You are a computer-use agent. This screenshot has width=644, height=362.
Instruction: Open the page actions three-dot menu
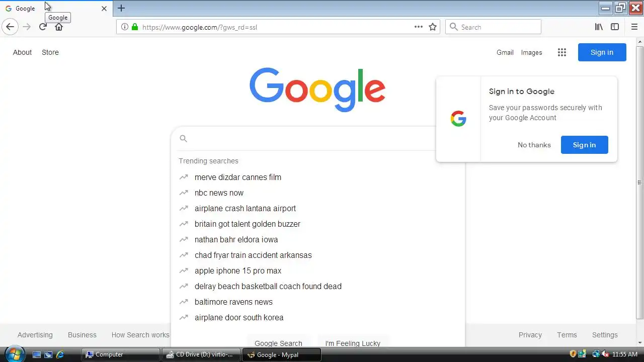tap(419, 27)
